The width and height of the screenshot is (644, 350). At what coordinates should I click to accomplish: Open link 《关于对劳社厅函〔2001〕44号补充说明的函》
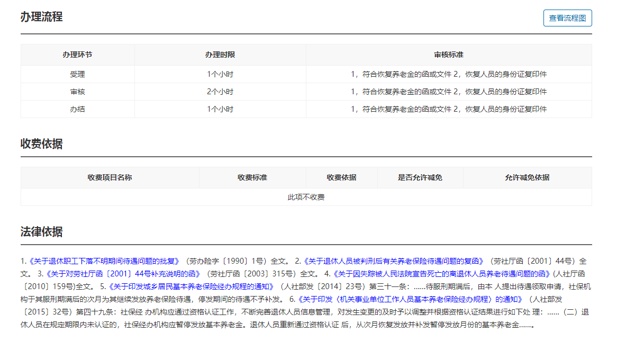point(123,274)
